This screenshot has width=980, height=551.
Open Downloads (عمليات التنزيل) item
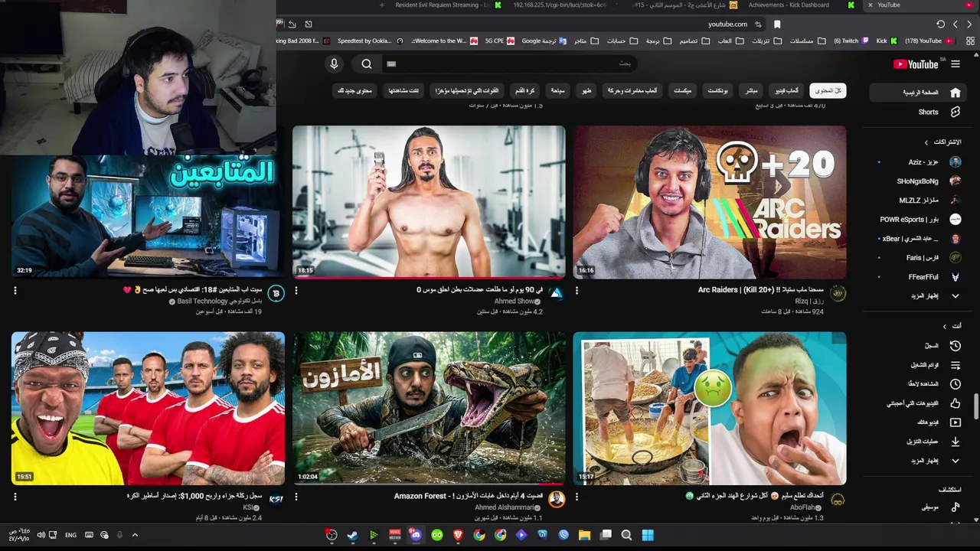pos(919,442)
